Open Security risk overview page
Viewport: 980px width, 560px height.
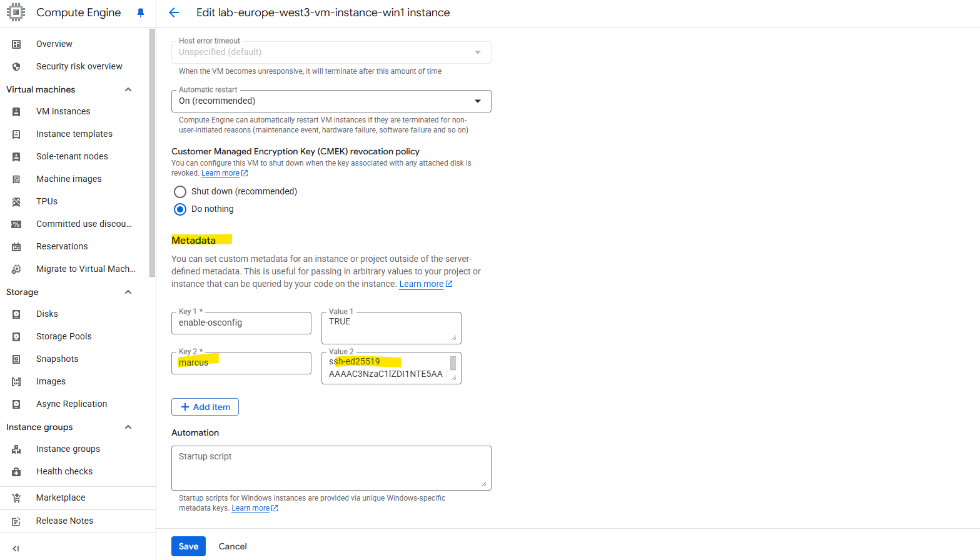pos(79,66)
